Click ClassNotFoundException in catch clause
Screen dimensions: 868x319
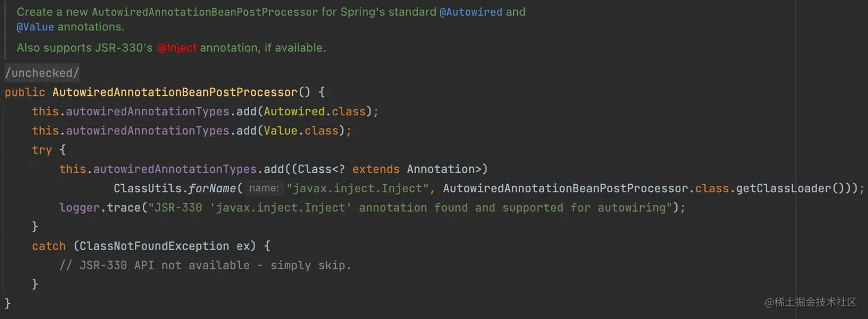[x=154, y=246]
